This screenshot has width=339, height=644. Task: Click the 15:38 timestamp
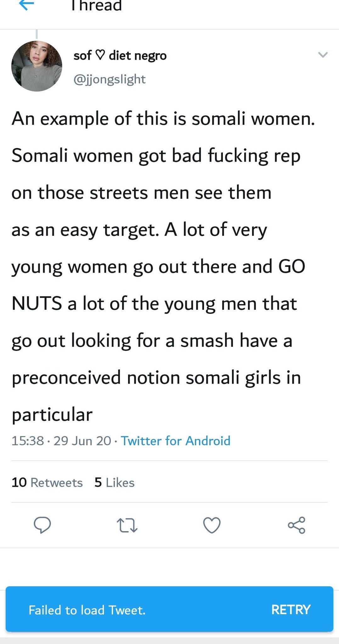pyautogui.click(x=27, y=441)
